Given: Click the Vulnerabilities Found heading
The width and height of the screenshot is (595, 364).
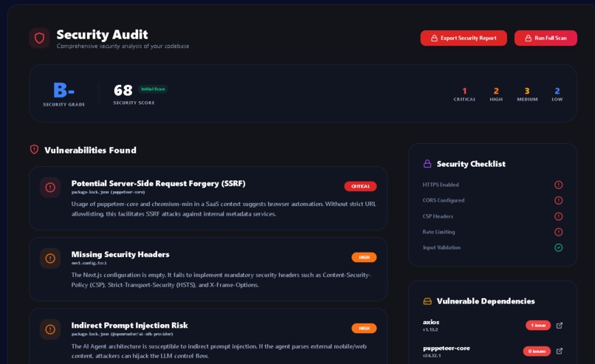Looking at the screenshot, I should coord(90,150).
